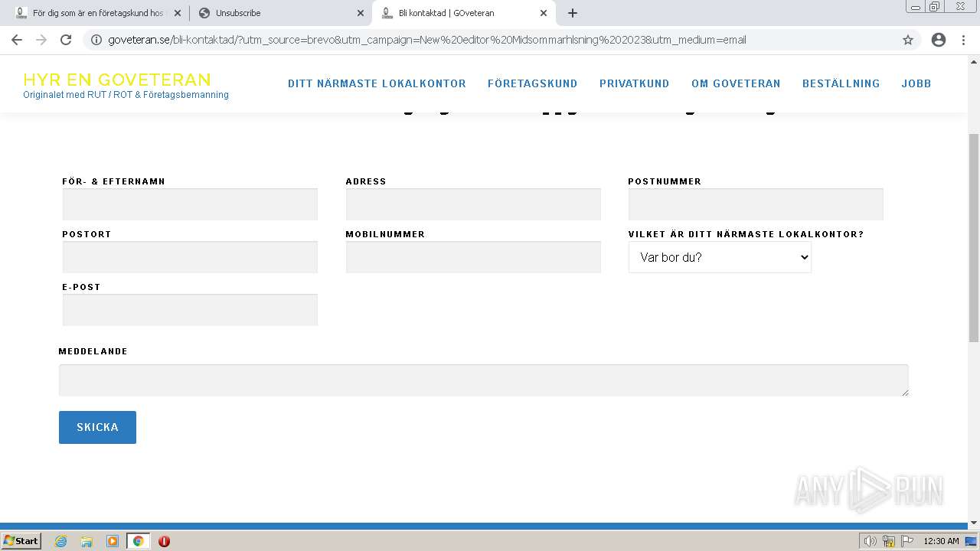Focus the Mobilnummer input field
This screenshot has width=980, height=551.
(x=473, y=257)
